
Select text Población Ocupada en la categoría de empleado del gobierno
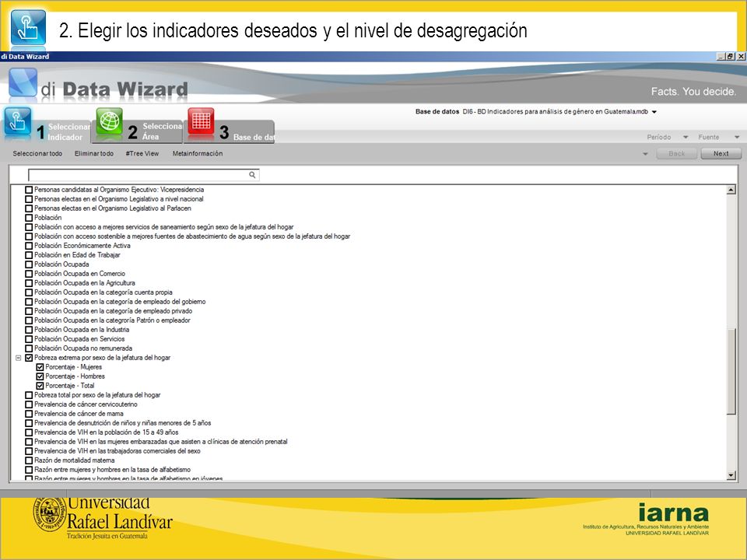click(x=120, y=302)
